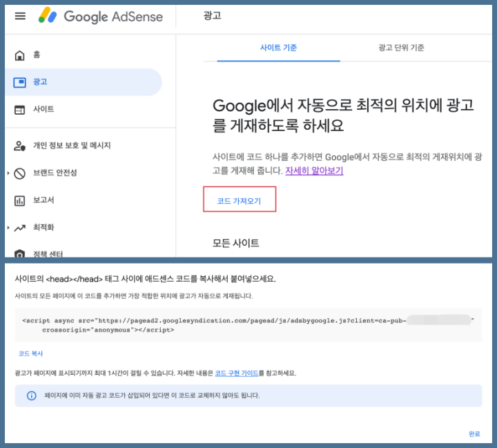Click the 개인 정보 보호 및 메시지 icon
This screenshot has height=448, width=497.
tap(19, 146)
